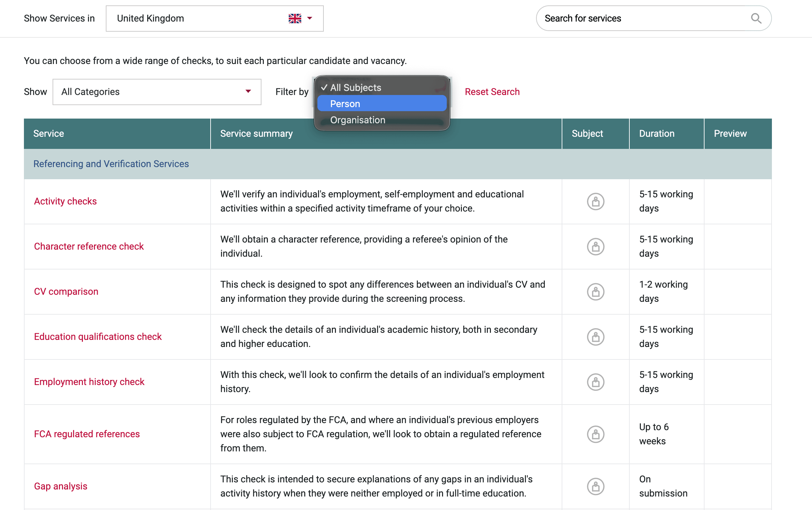Click Employment history check person icon

click(x=595, y=382)
